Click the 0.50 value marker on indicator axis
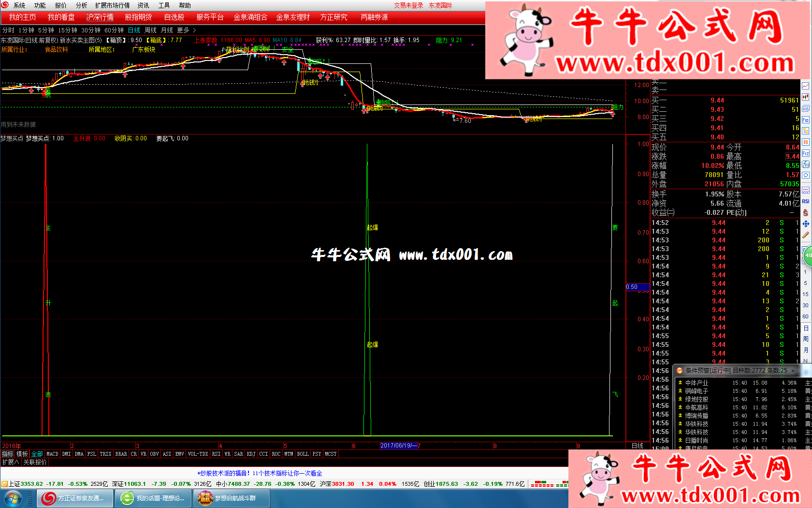Viewport: 812px width, 508px height. (638, 287)
